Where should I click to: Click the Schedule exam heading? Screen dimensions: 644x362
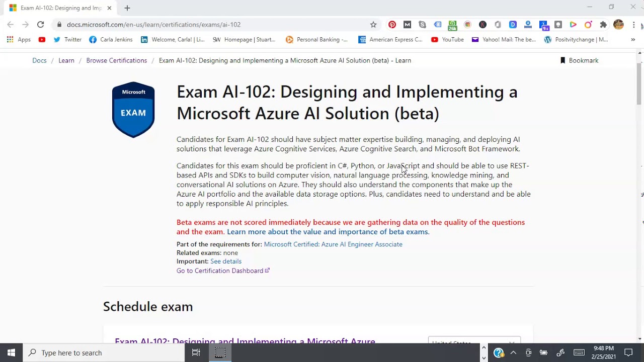[x=148, y=307]
